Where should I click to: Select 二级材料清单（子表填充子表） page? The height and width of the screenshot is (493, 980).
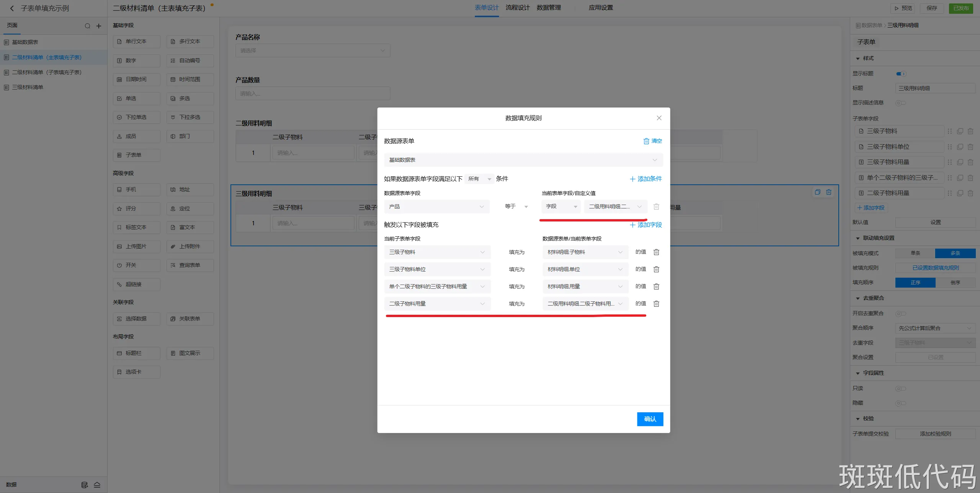47,72
